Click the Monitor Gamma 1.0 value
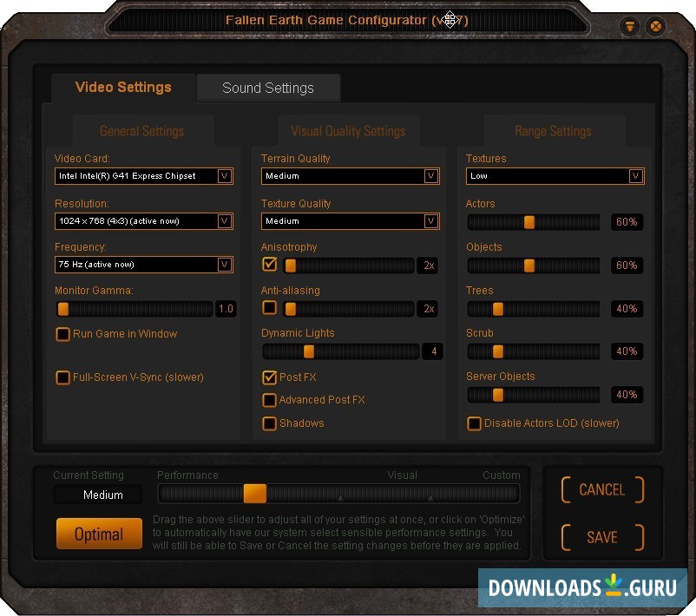Viewport: 696px width, 616px height. point(226,309)
